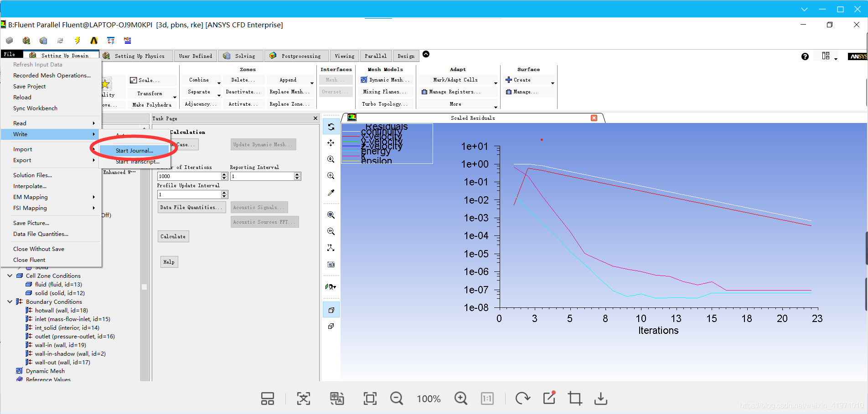Click the eyedropper probe tool

[331, 192]
